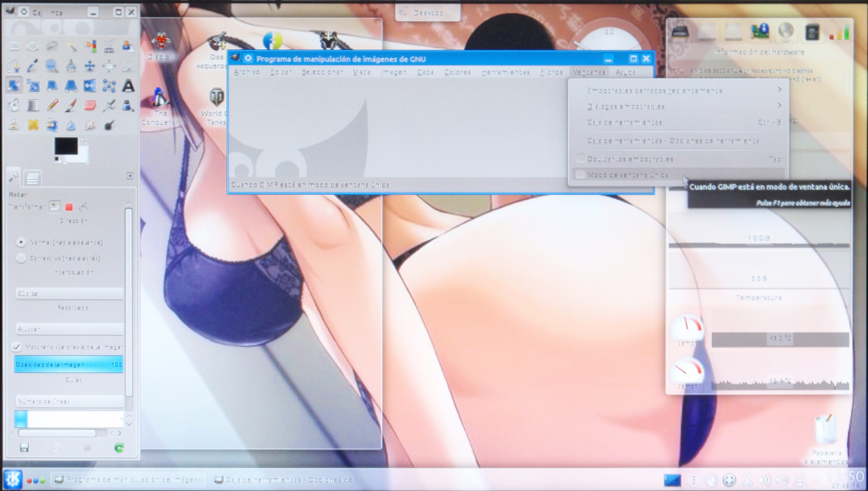868x491 pixels.
Task: Activate the Perspective tool
Action: pyautogui.click(x=71, y=86)
